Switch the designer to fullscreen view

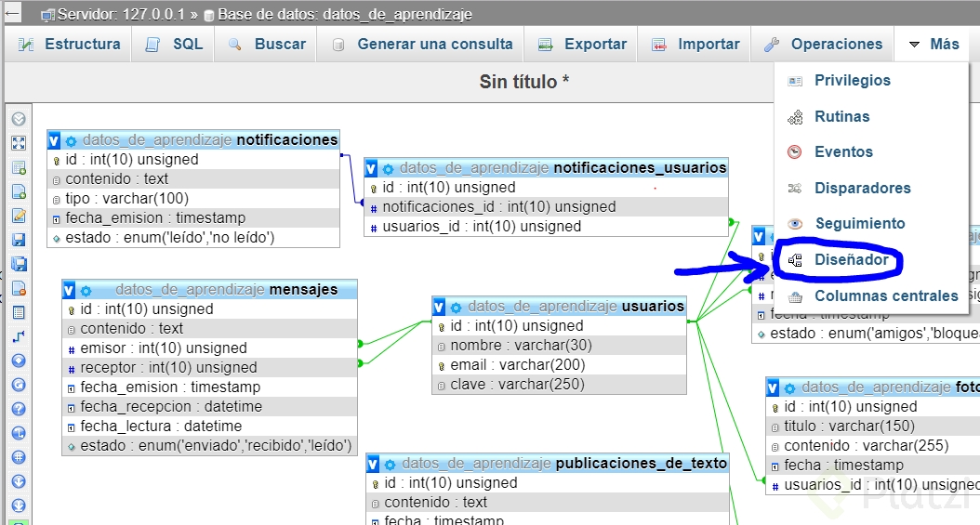[x=19, y=143]
